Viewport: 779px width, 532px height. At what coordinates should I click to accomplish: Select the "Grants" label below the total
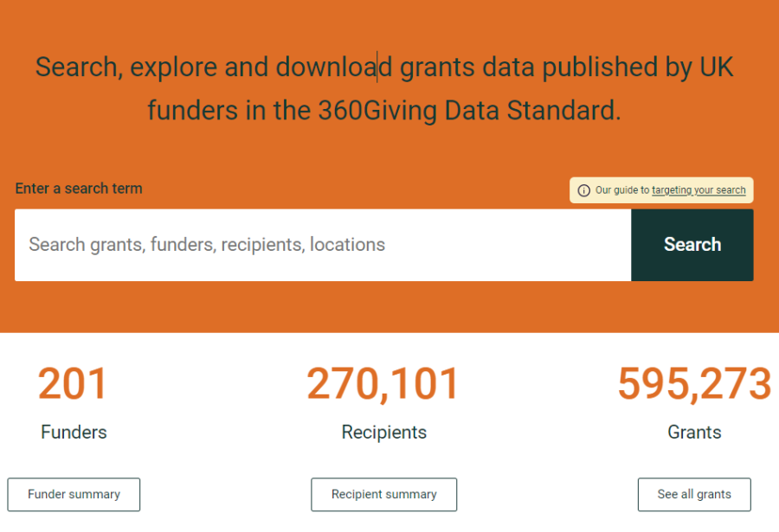pyautogui.click(x=693, y=432)
